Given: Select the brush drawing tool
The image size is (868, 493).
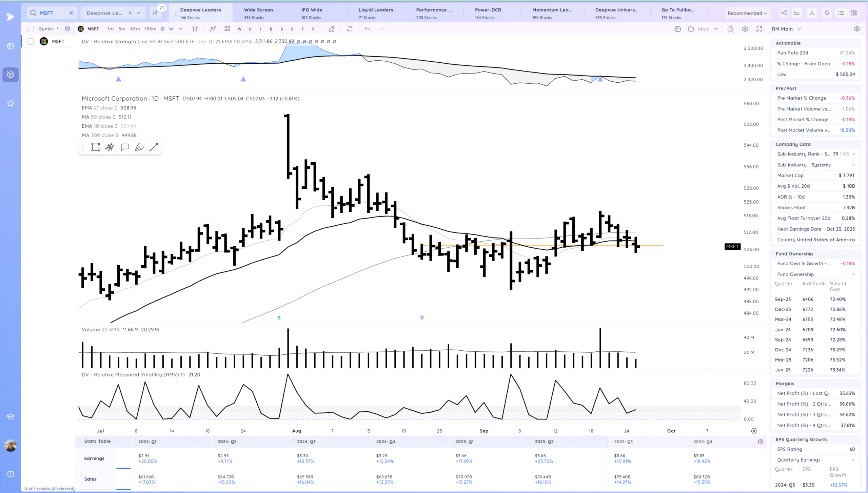Looking at the screenshot, I should click(139, 147).
